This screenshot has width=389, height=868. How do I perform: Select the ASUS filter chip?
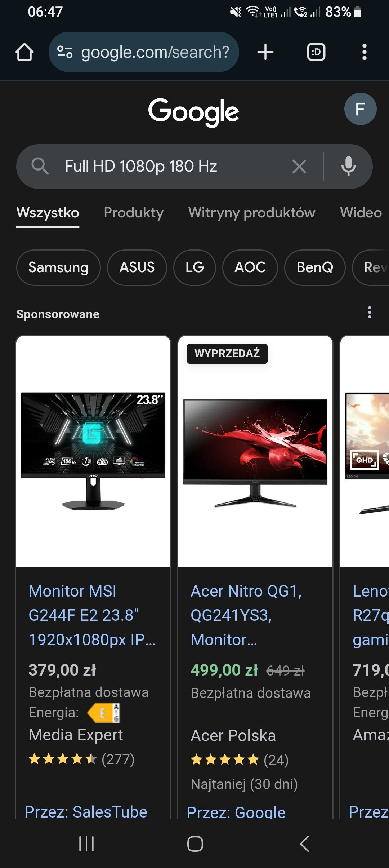pyautogui.click(x=137, y=267)
